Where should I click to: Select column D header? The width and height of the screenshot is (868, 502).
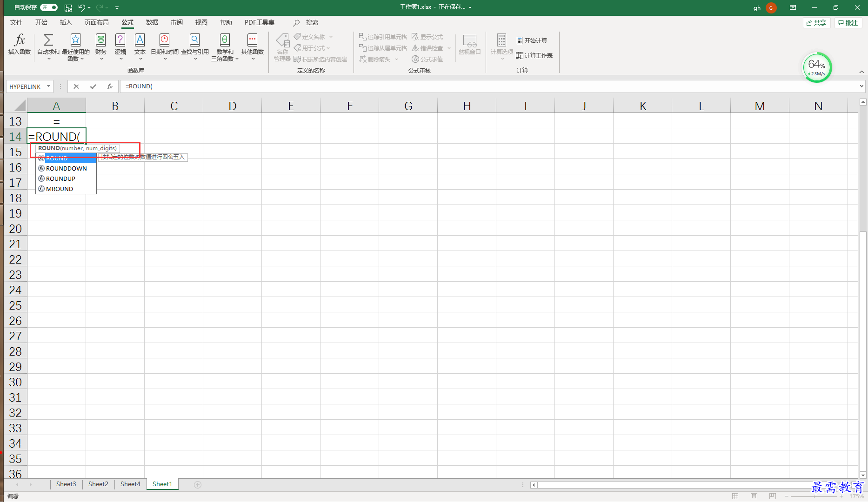pos(232,106)
